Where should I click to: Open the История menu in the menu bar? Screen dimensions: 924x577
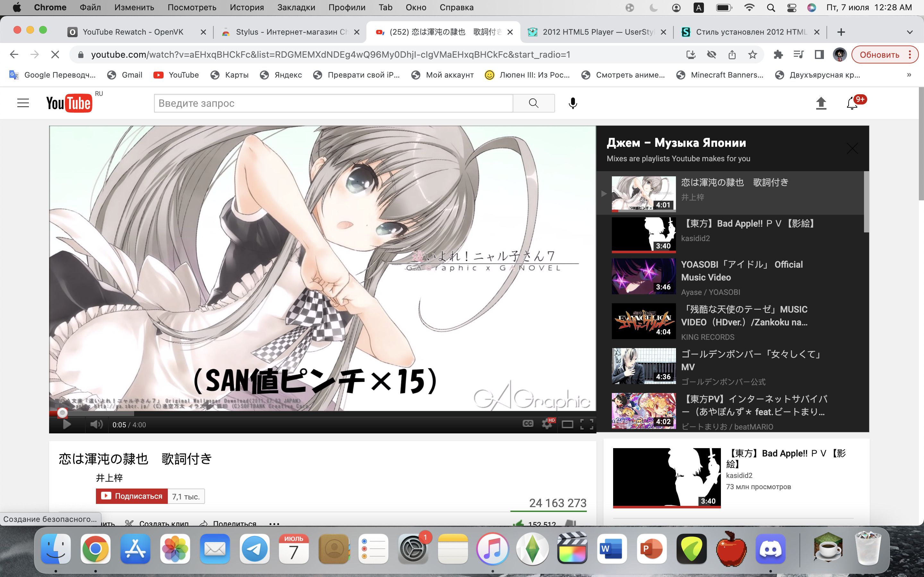[x=247, y=7]
